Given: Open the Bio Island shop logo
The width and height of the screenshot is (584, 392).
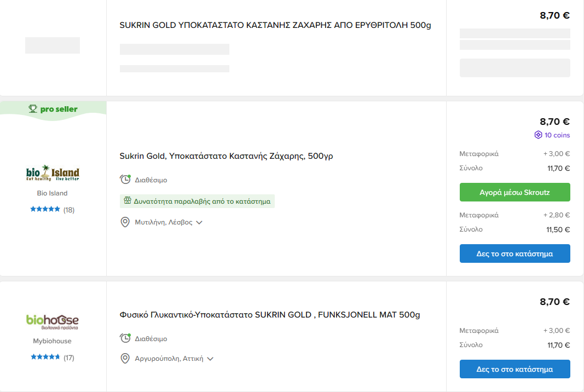Looking at the screenshot, I should pos(53,173).
